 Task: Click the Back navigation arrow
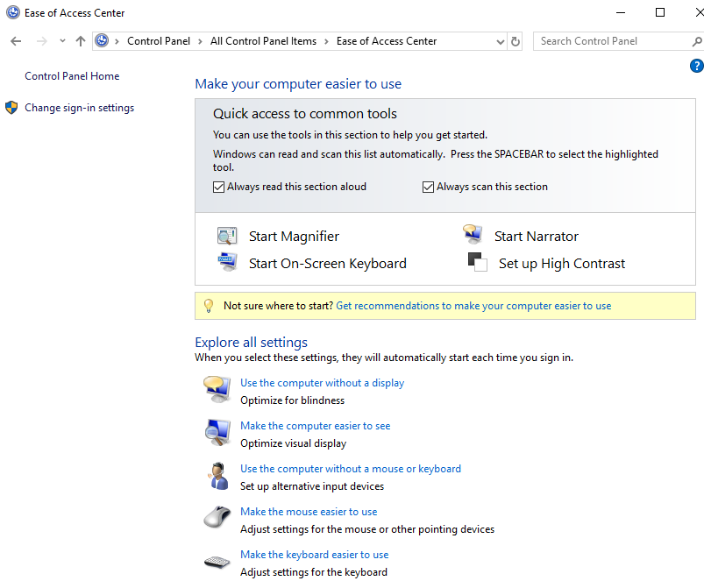[16, 41]
